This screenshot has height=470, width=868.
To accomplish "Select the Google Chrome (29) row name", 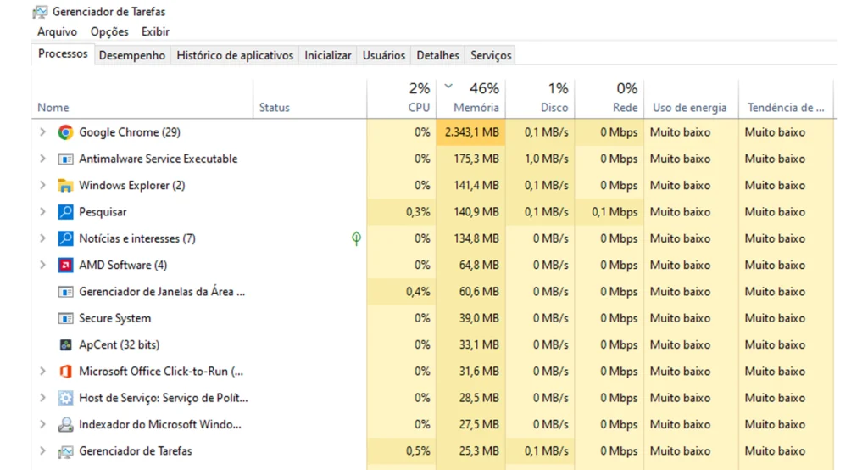I will pos(130,131).
